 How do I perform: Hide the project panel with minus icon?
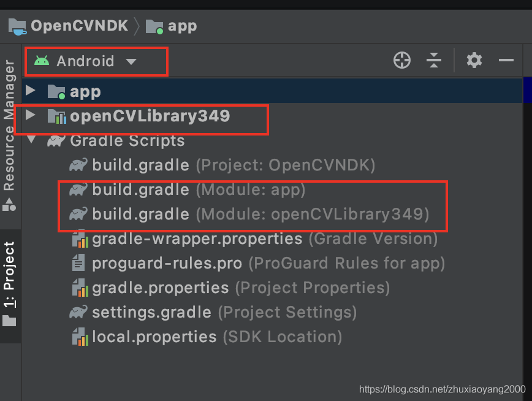pyautogui.click(x=506, y=61)
